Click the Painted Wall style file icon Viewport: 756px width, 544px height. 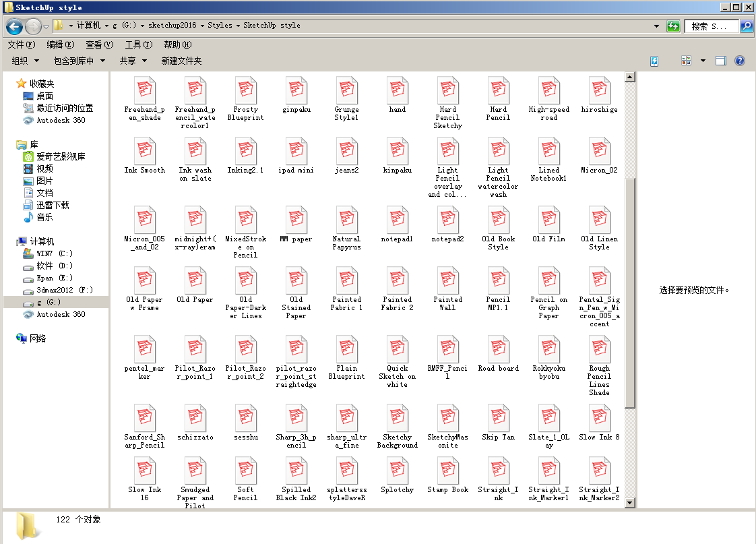[448, 281]
